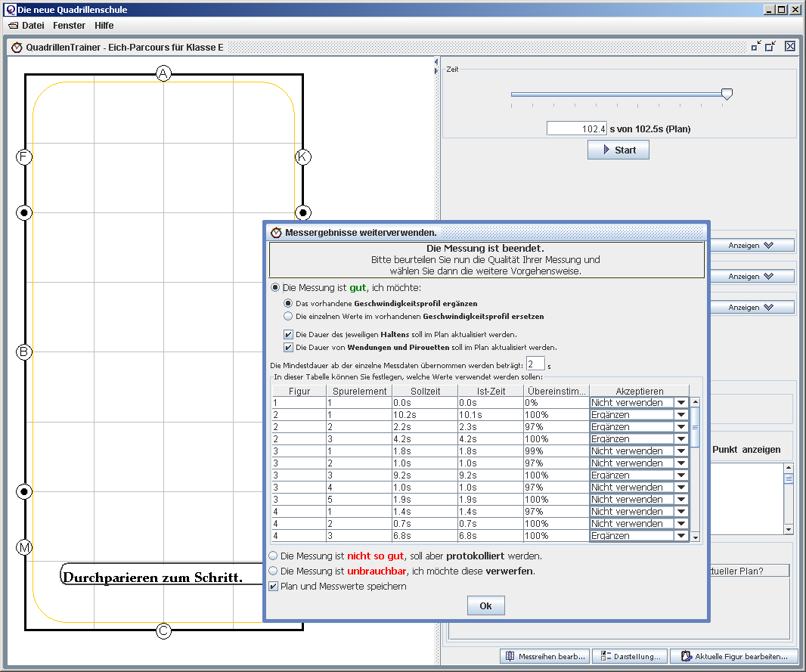Open Akzeptieren dropdown for Figur 2, Spurelement 2
Screen dimensions: 806x672
[681, 427]
